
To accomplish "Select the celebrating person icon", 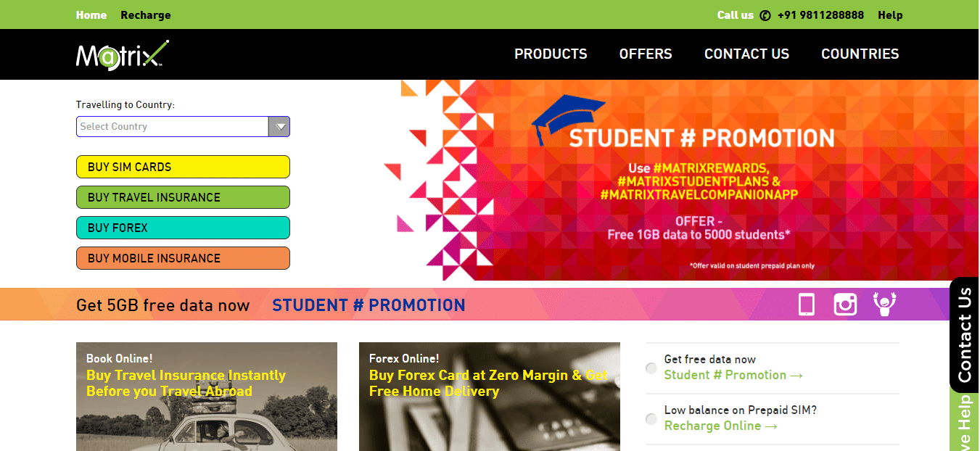I will 884,304.
